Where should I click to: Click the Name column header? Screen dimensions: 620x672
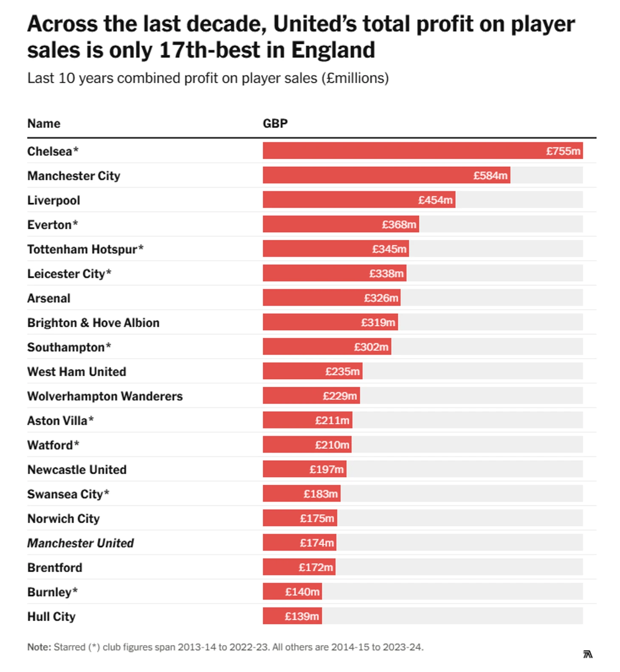click(x=44, y=124)
